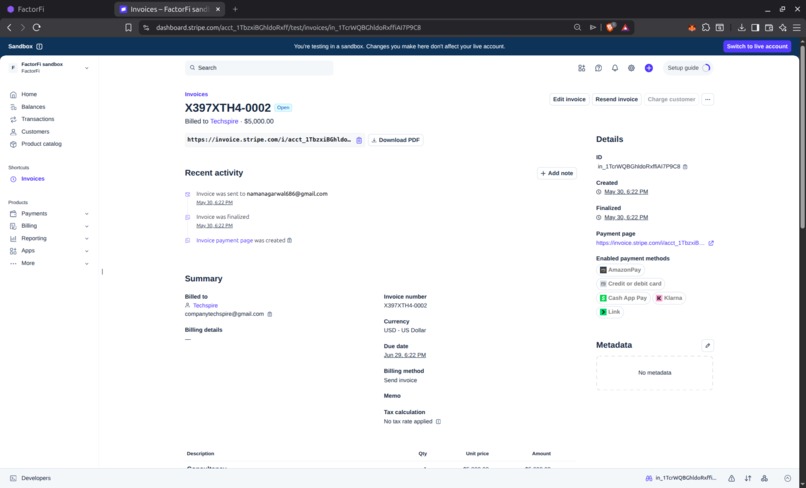This screenshot has height=488, width=806.
Task: Click the Created date in Details
Action: coord(626,192)
